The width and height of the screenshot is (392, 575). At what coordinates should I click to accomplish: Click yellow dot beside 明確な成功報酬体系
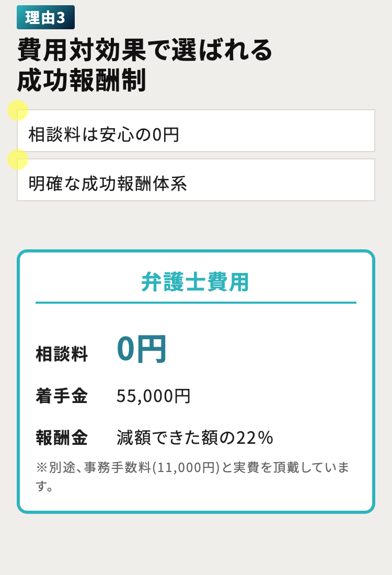[18, 159]
